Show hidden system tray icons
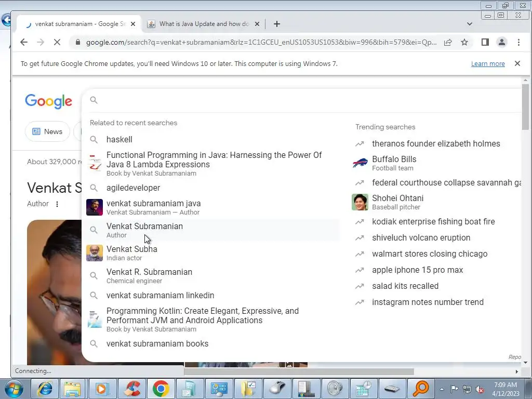Screen dimensions: 532x399 pyautogui.click(x=442, y=389)
